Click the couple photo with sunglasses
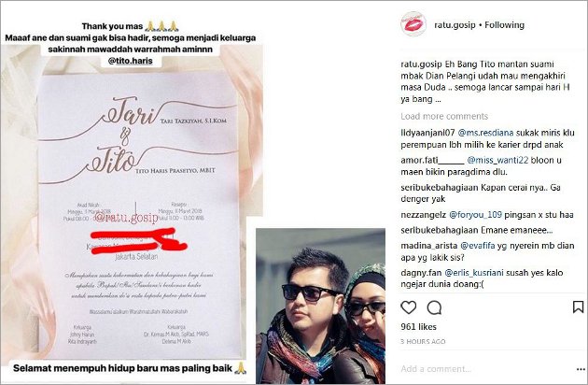Image resolution: width=588 pixels, height=385 pixels. coord(321,307)
